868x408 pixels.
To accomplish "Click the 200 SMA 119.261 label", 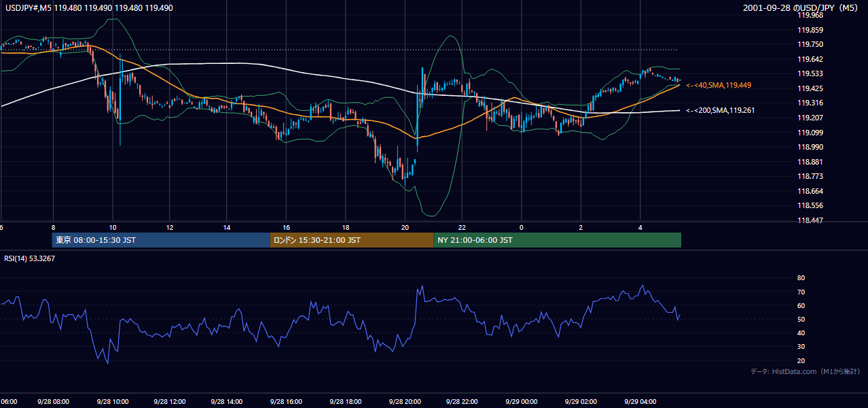I will 720,110.
